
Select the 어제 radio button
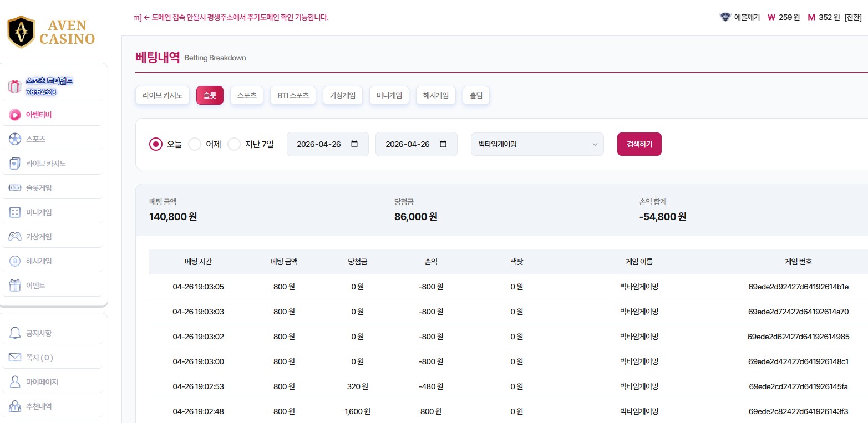(195, 144)
